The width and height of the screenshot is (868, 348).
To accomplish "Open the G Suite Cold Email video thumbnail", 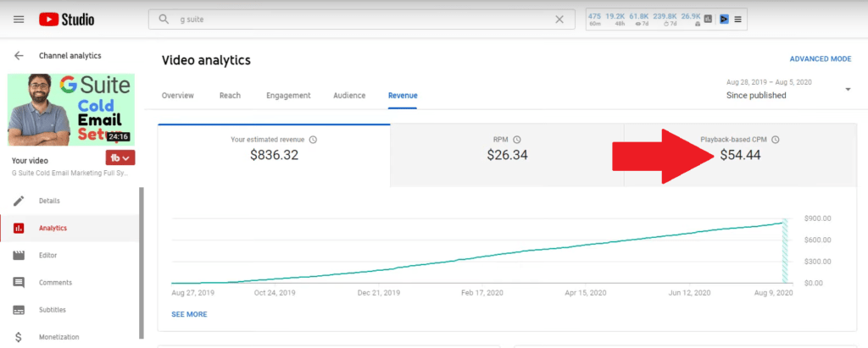I will tap(70, 110).
